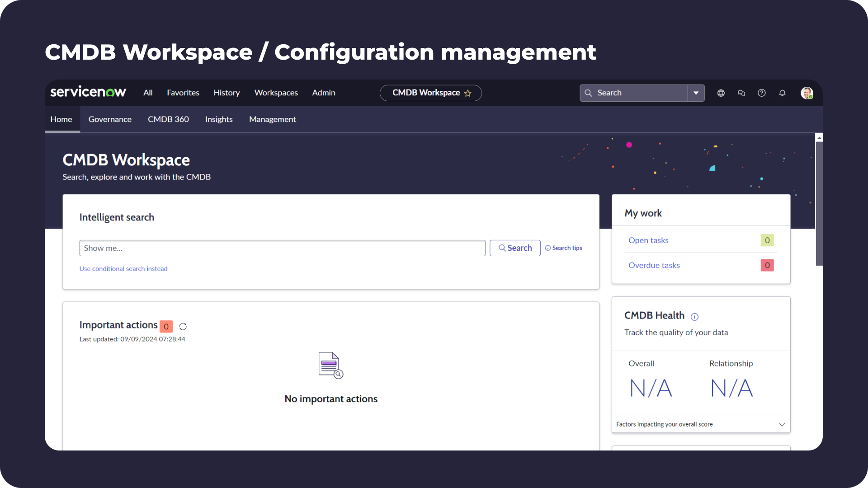Screen dimensions: 868x488
Task: Open the help question mark icon
Action: coord(762,93)
